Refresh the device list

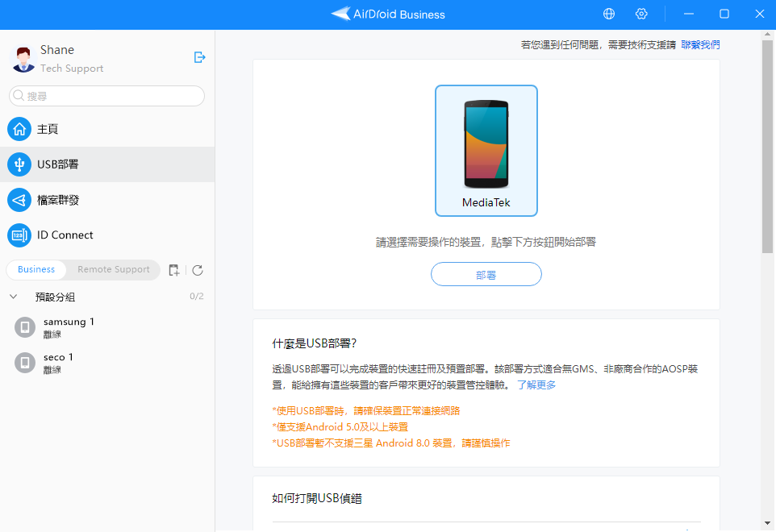[x=198, y=270]
